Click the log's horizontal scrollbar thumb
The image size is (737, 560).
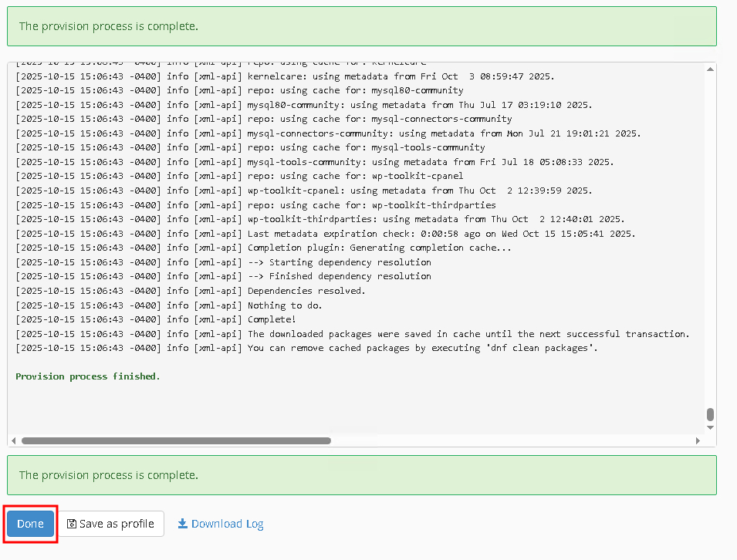[x=176, y=440]
